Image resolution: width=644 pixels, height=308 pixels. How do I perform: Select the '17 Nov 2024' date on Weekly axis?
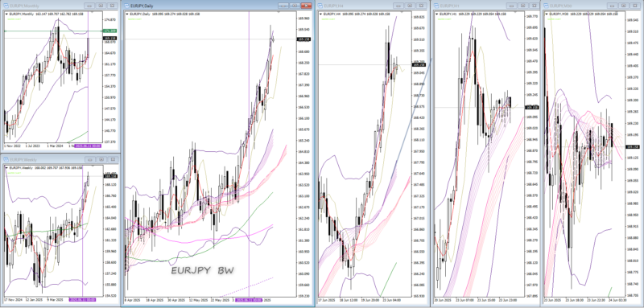pos(12,299)
